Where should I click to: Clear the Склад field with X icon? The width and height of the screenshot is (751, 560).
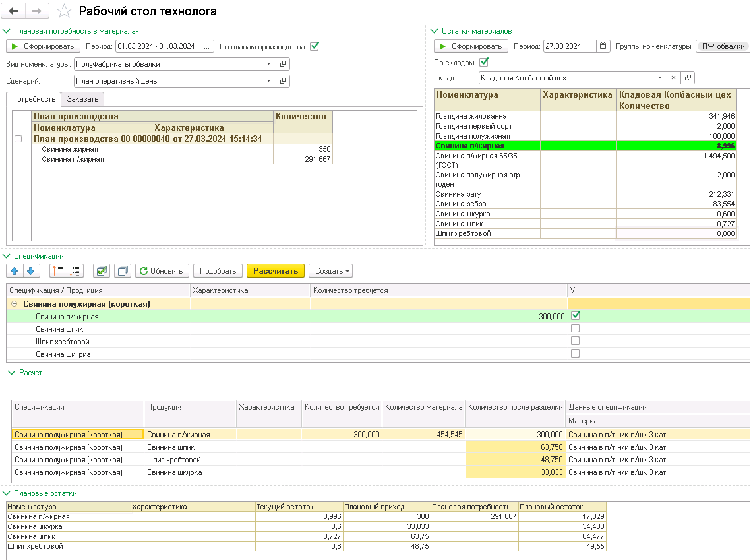tap(673, 78)
